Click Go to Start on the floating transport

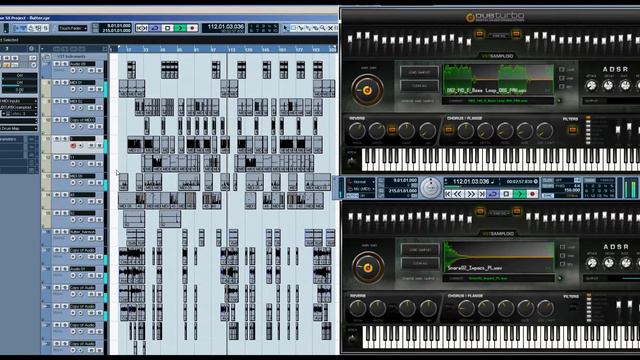[x=448, y=194]
